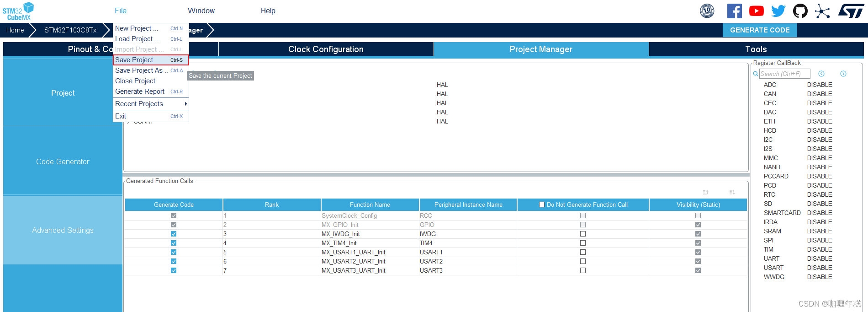
Task: Open the UART callback DISABLE dropdown
Action: click(x=820, y=258)
